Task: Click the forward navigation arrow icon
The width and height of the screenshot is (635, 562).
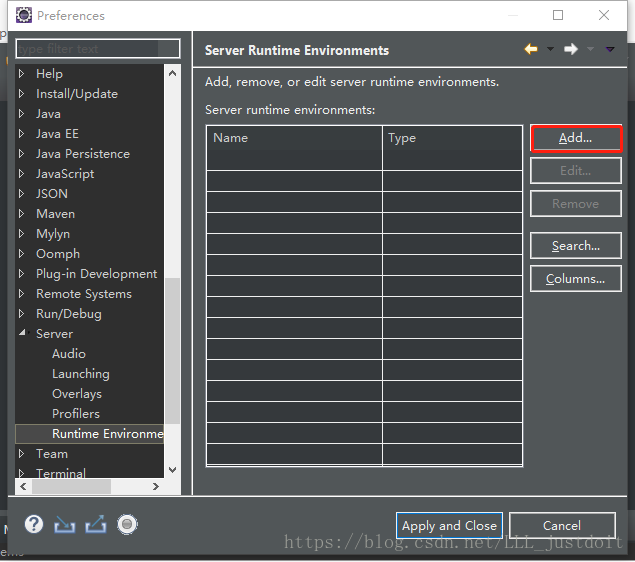Action: [x=571, y=49]
